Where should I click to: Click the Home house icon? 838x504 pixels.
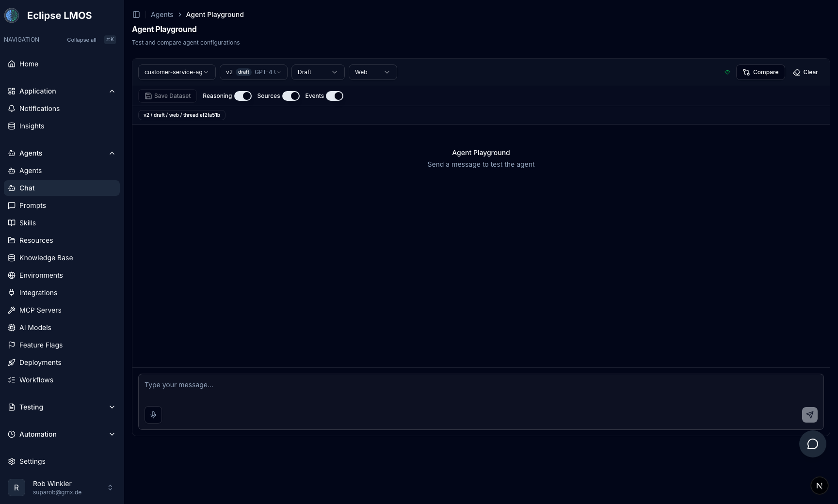click(x=12, y=64)
